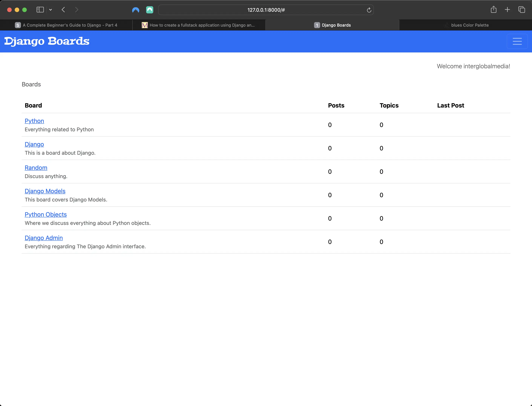Click the S favicon on the Beginner's Guide tab

18,25
